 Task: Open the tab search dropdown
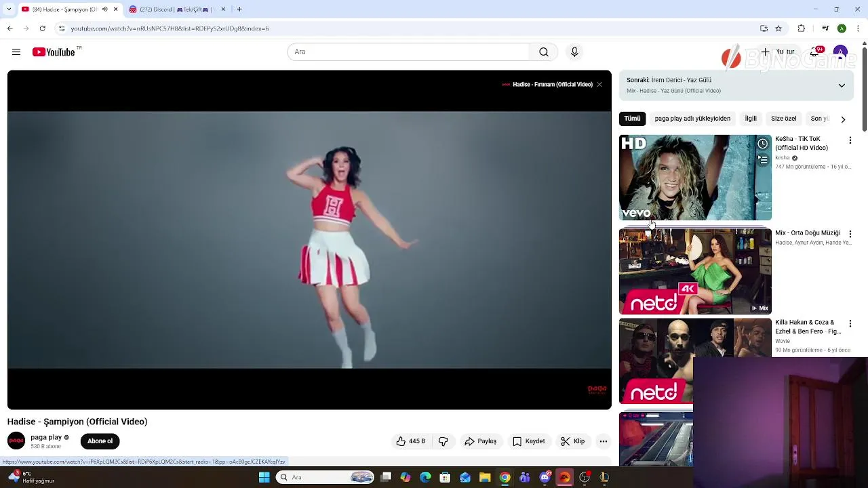pyautogui.click(x=9, y=9)
